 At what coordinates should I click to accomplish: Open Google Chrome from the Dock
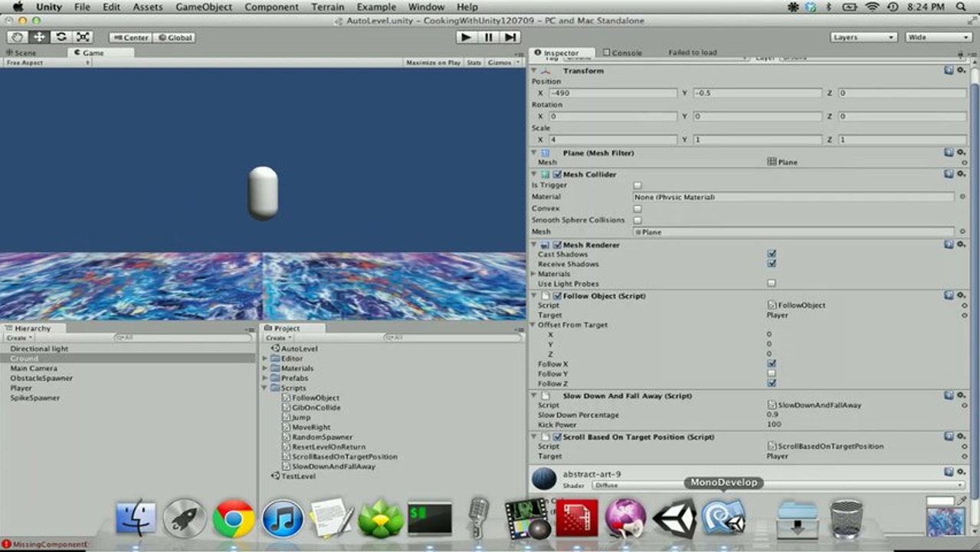click(234, 519)
